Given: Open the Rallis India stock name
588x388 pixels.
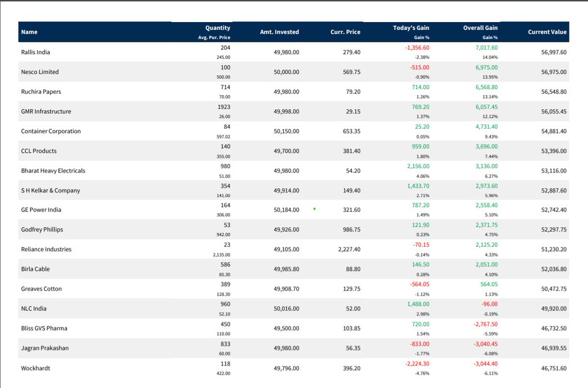Looking at the screenshot, I should 35,52.
